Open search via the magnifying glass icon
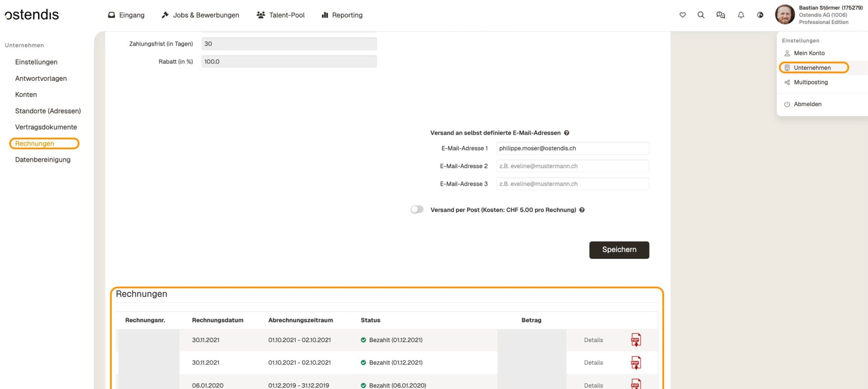The image size is (868, 389). (x=701, y=15)
